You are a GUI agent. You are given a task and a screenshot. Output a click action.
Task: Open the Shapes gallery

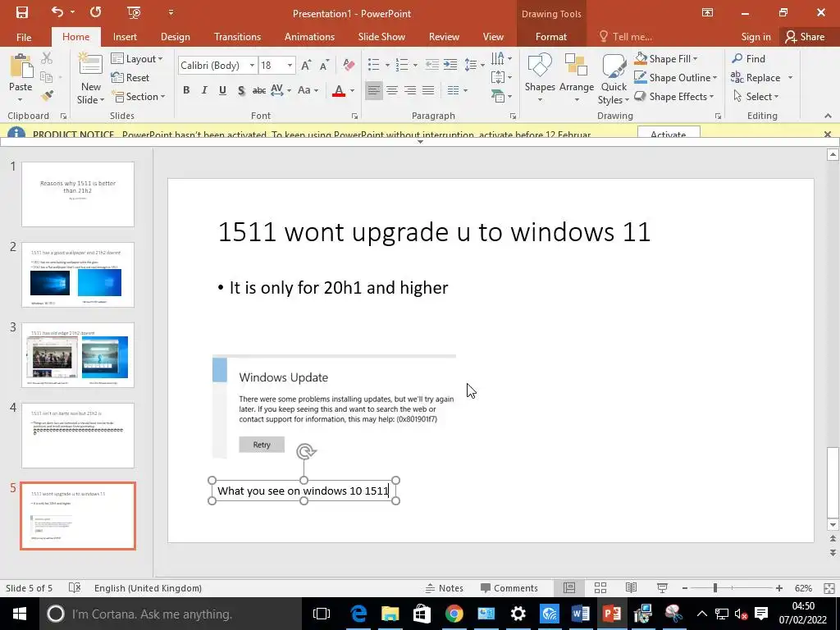(540, 78)
